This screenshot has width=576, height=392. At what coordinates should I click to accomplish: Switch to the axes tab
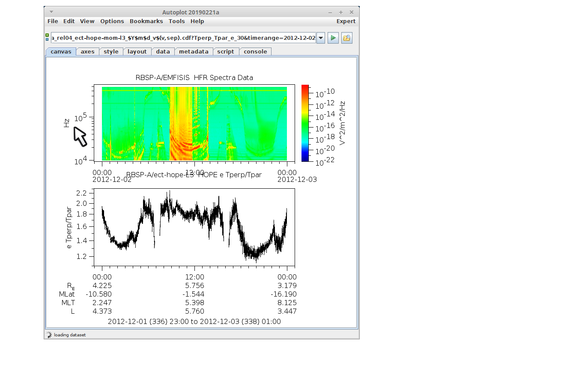[x=87, y=52]
